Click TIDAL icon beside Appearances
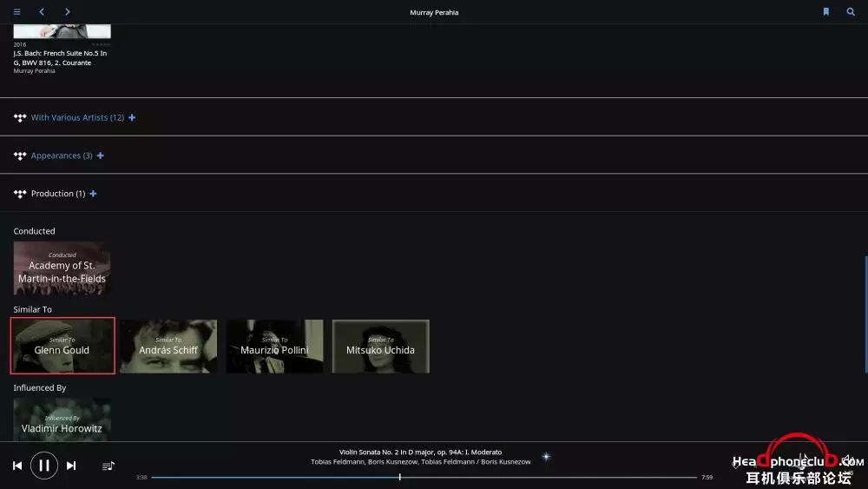 tap(20, 156)
